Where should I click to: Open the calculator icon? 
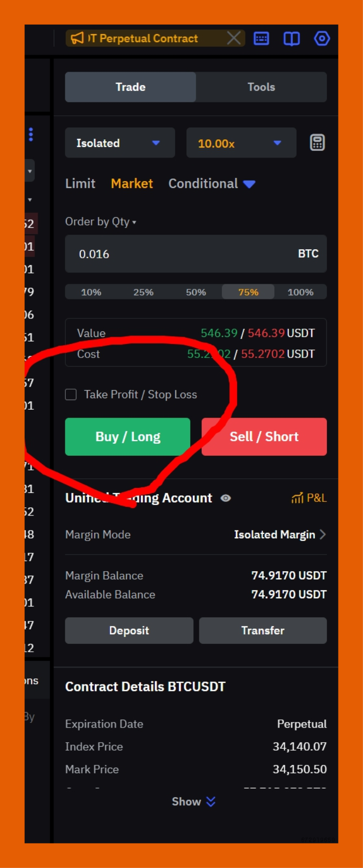tap(317, 143)
